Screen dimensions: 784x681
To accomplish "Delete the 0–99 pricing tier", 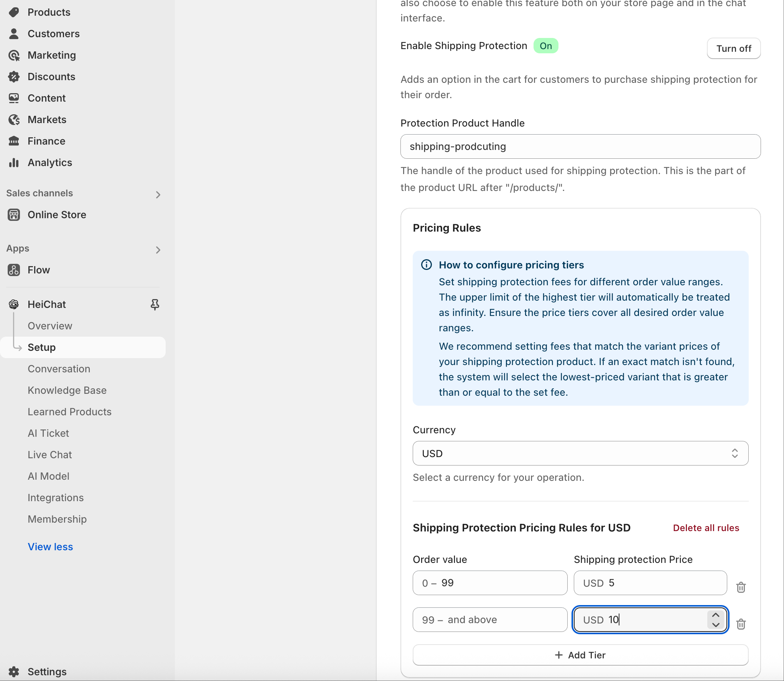I will pyautogui.click(x=741, y=587).
